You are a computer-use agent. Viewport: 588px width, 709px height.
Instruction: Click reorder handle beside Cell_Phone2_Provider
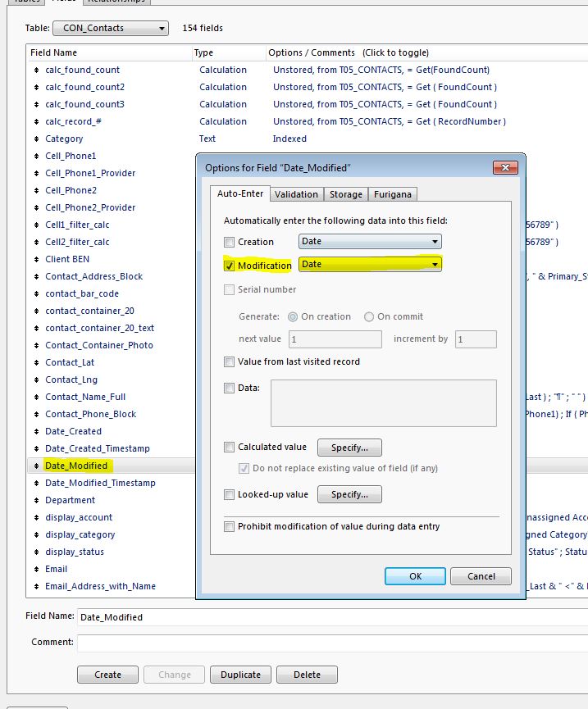click(36, 207)
